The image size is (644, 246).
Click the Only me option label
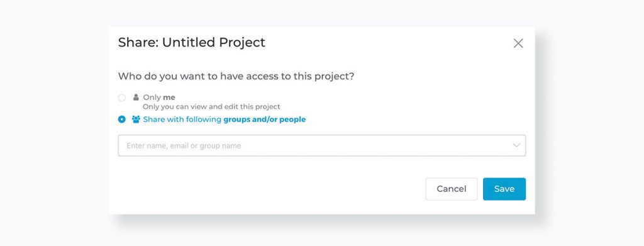(159, 98)
